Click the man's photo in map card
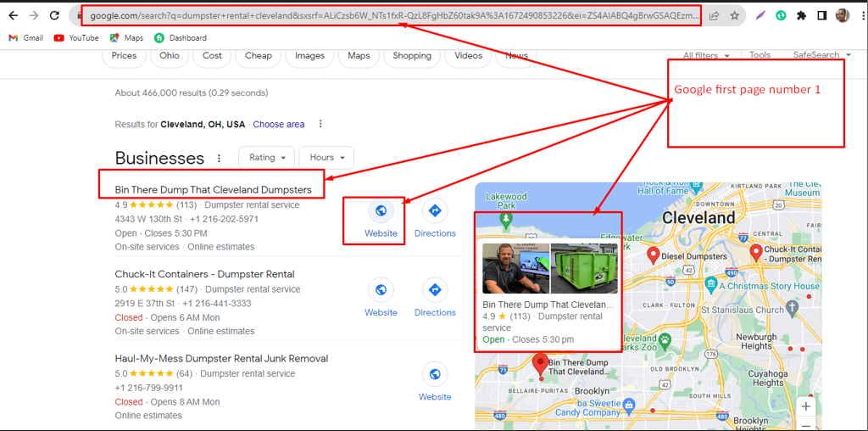868x431 pixels. pyautogui.click(x=516, y=268)
